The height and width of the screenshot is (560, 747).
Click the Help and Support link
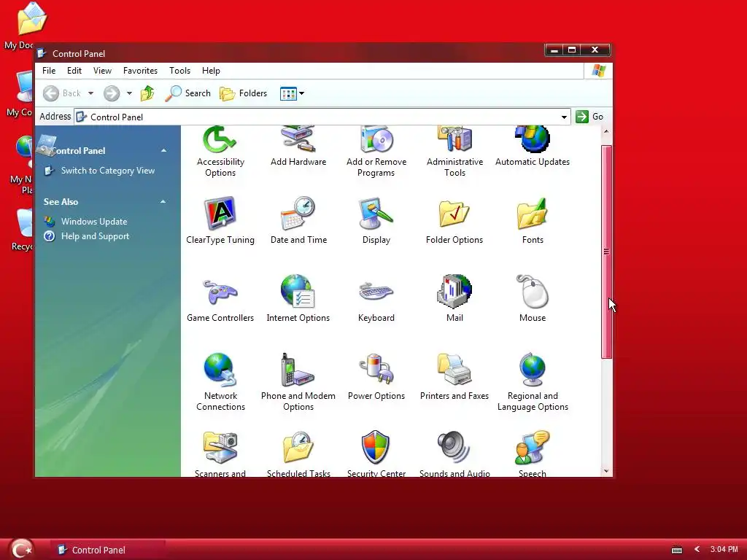click(x=95, y=236)
